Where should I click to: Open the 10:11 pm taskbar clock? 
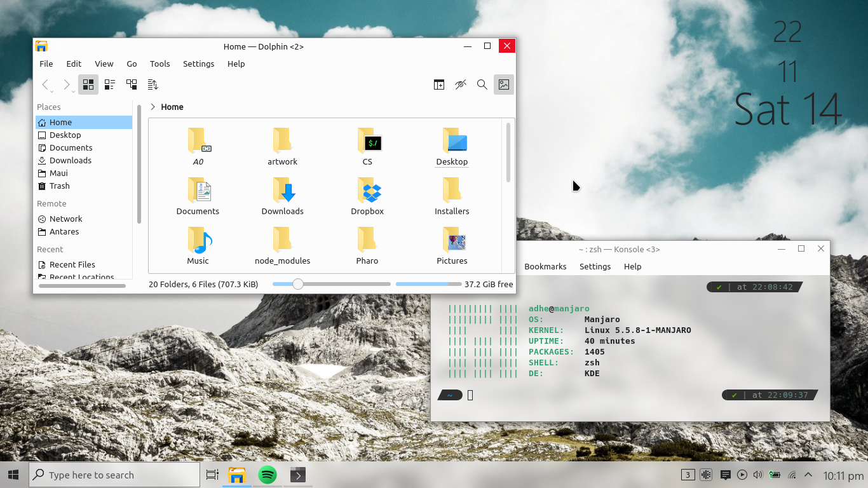pyautogui.click(x=843, y=475)
